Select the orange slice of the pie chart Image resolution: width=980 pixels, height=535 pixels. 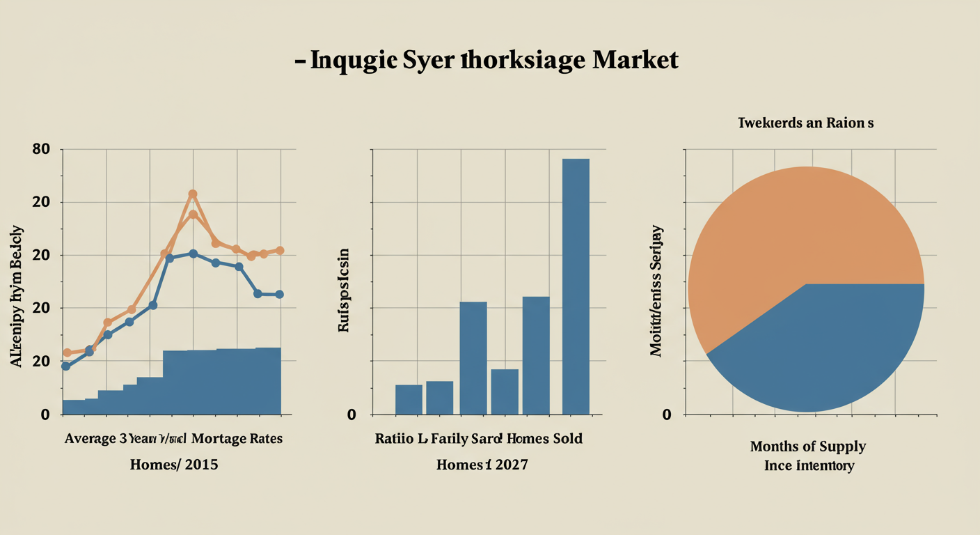[x=793, y=230]
